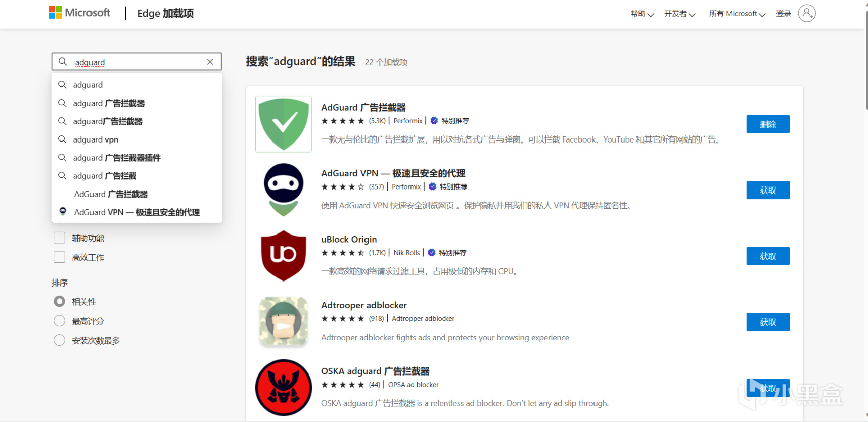This screenshot has height=422, width=868.
Task: Open the Adtrooper adblocker result title
Action: tap(364, 305)
